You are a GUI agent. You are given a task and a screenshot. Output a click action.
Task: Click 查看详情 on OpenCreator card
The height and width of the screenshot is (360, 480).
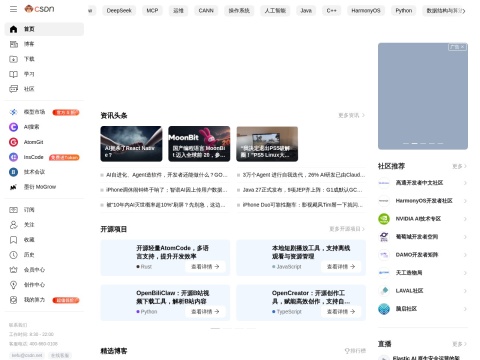[x=341, y=312]
